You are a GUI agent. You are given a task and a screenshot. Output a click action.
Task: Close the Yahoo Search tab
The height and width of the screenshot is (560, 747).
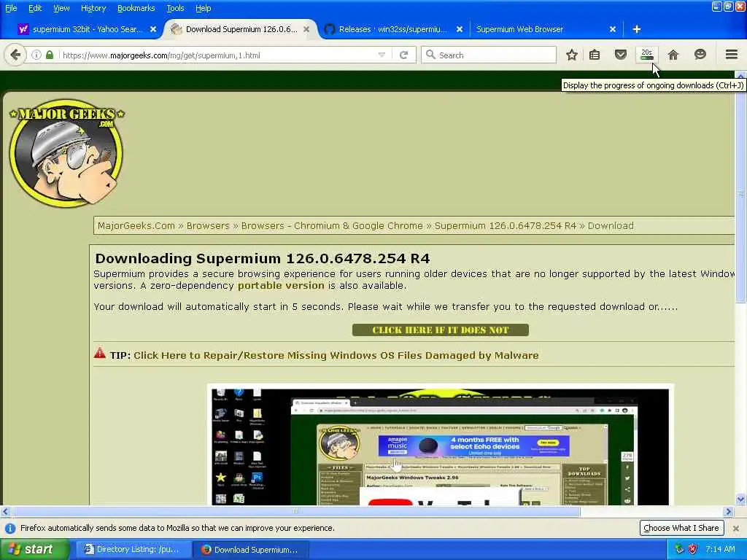tap(153, 29)
